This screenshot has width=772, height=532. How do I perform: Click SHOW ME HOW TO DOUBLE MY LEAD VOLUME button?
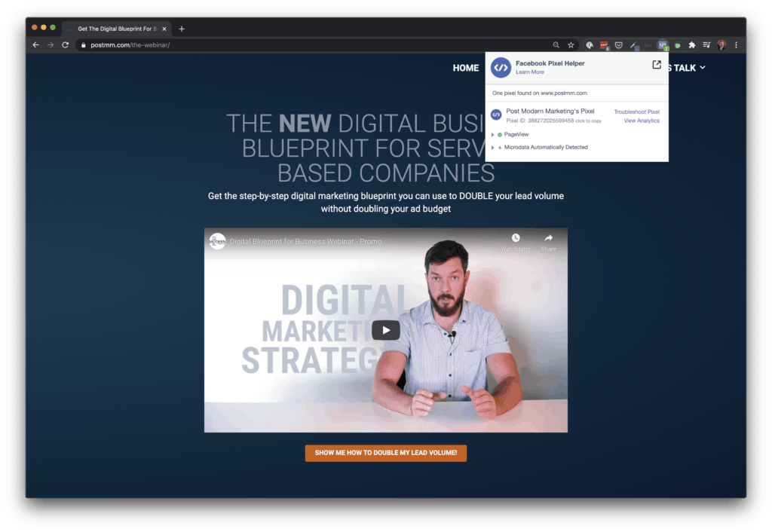385,453
